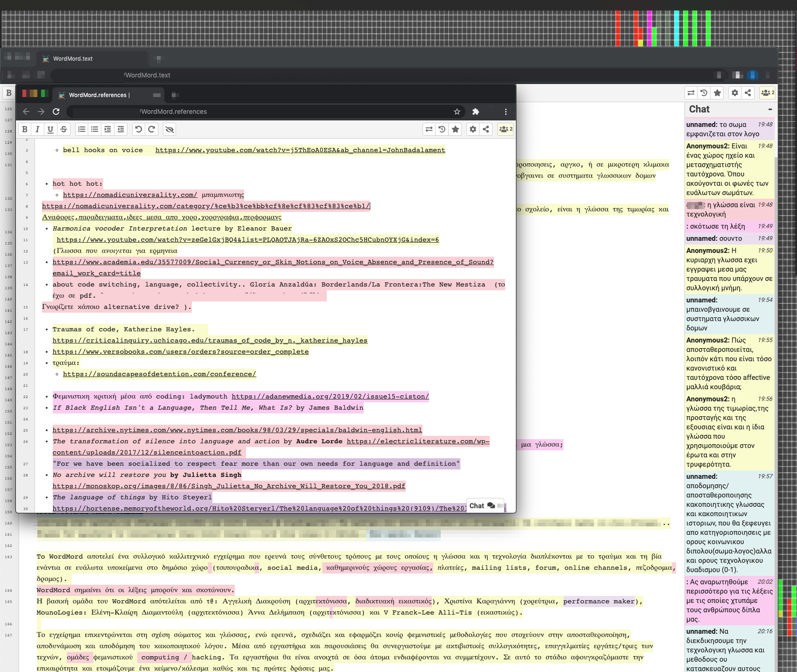
Task: Insert unordered bullet list in the references pad
Action: (x=95, y=129)
